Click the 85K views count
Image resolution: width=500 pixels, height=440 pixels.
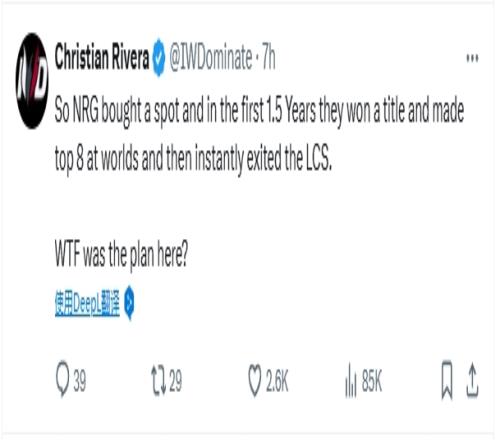[x=371, y=381]
